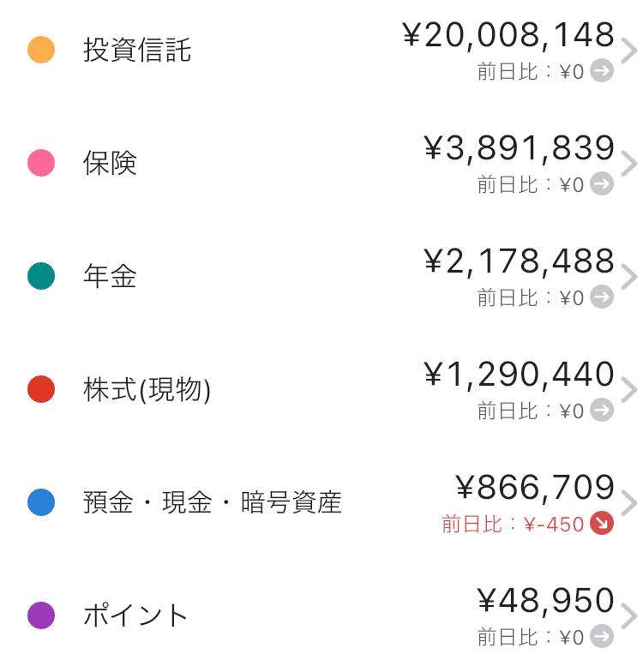Open 株式(現物) details via right chevron
Viewport: 643px width, 672px height.
(629, 391)
